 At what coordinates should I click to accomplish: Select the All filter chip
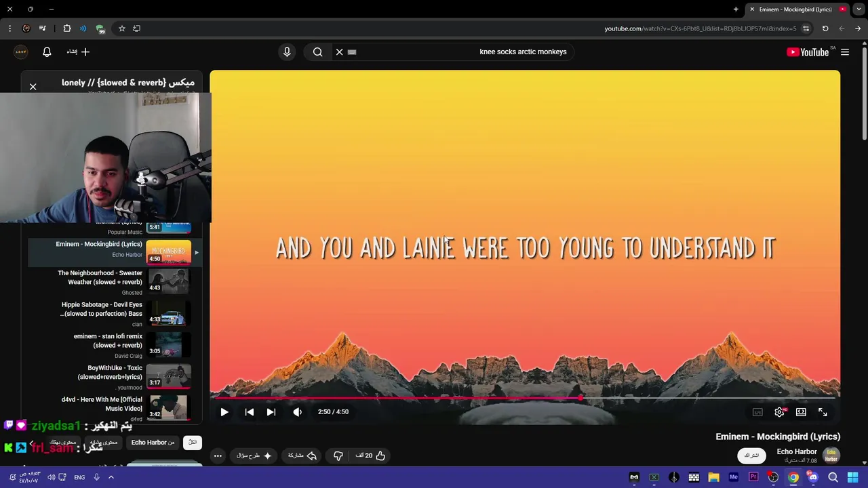[193, 443]
